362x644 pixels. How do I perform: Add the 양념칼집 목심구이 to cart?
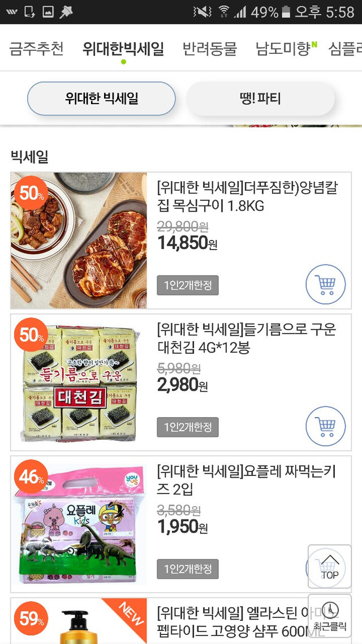pos(325,284)
